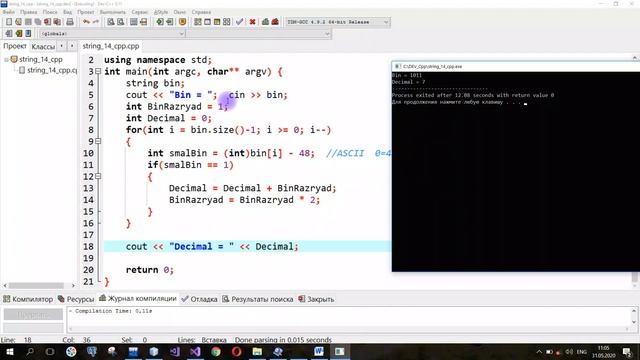Open the Правка menu

pyautogui.click(x=29, y=12)
